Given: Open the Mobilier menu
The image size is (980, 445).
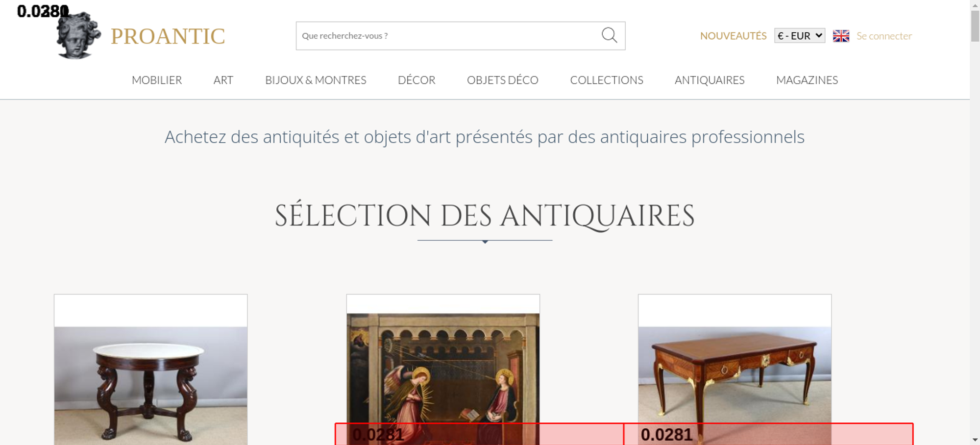Looking at the screenshot, I should (157, 80).
